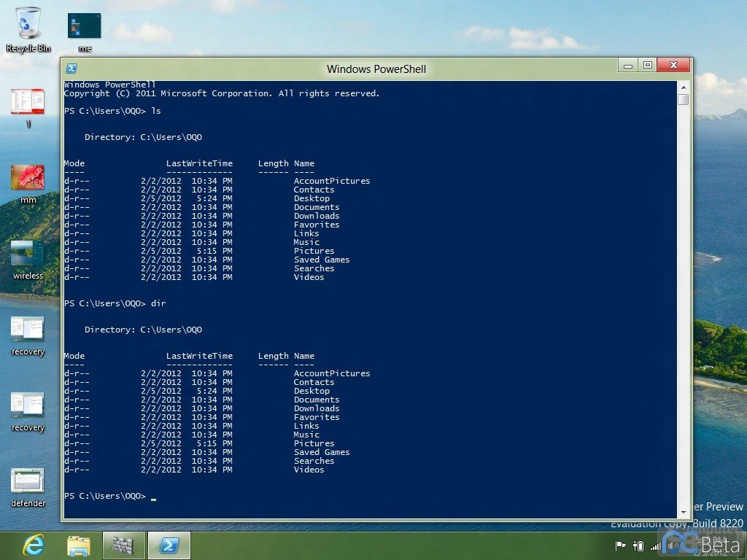This screenshot has width=747, height=560.
Task: Click the PowerShell taskbar button
Action: click(x=169, y=545)
